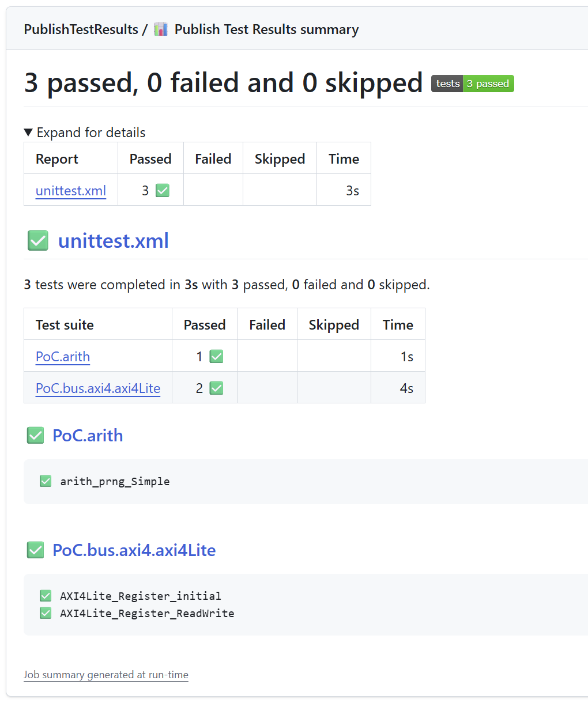
Task: Click check icon beside PoC.bus.axi4.axi4Lite heading
Action: pos(36,550)
